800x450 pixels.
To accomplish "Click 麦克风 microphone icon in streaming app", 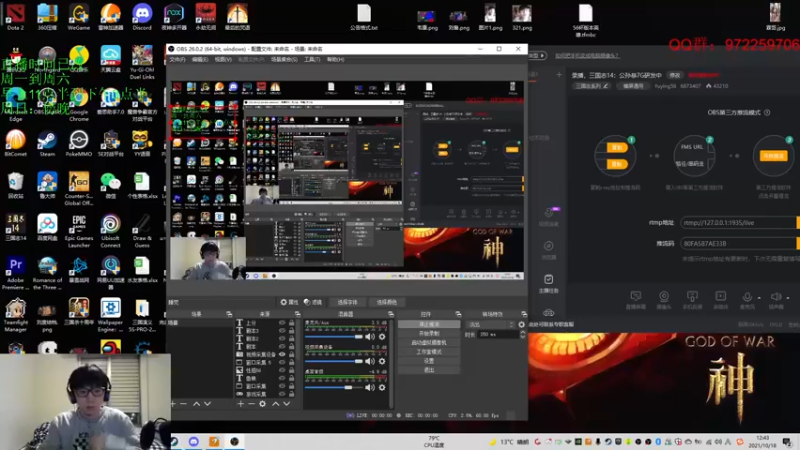I will (x=747, y=299).
